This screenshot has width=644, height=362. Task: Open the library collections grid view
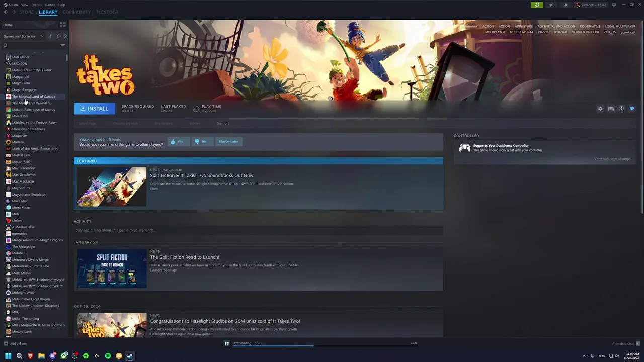[63, 24]
